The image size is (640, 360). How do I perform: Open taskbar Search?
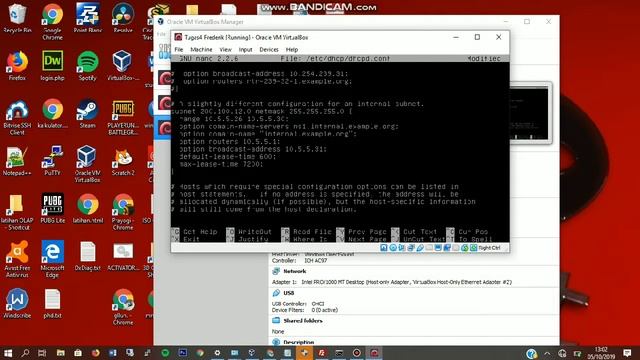coord(25,353)
